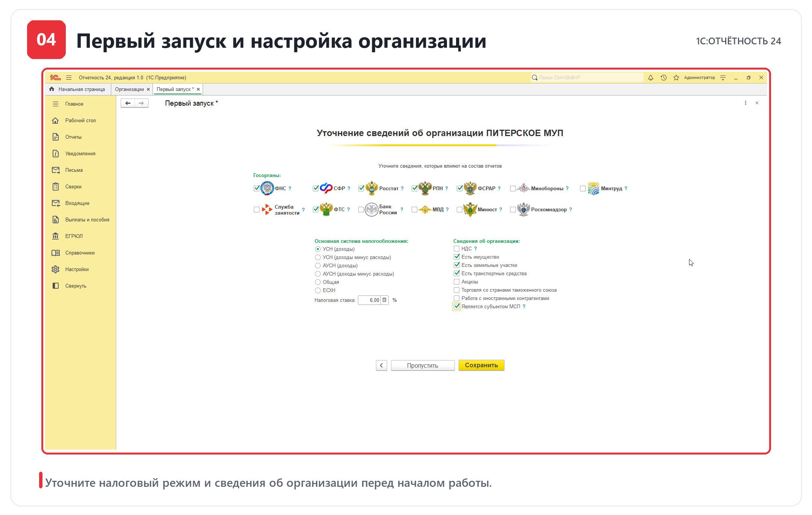
Task: Open favorites star icon
Action: click(x=676, y=77)
